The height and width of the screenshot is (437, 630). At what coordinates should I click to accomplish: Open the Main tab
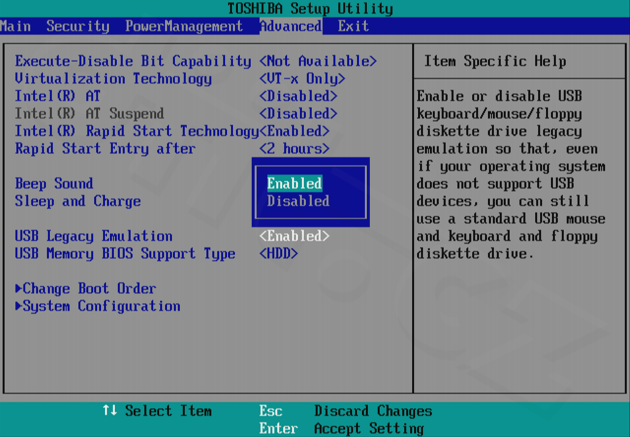point(15,26)
